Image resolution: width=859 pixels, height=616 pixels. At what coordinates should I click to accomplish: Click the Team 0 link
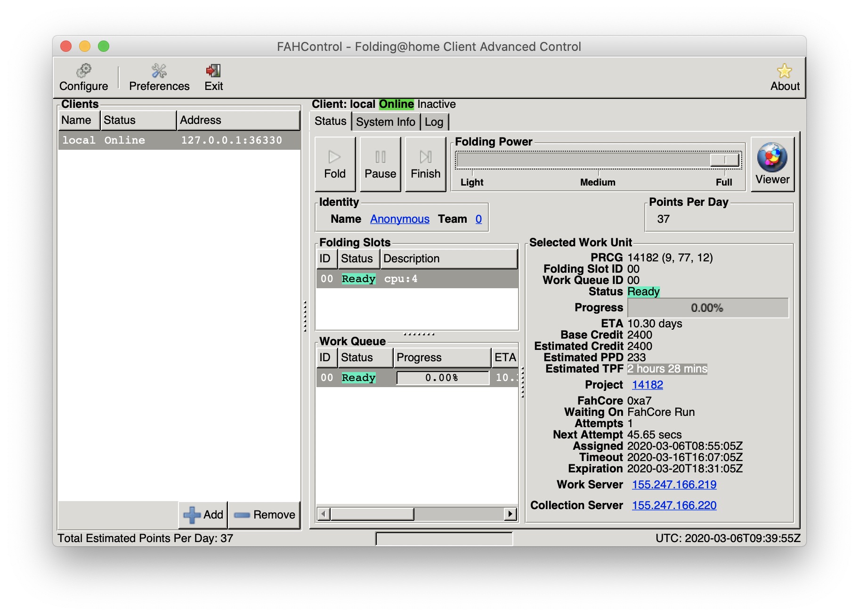478,219
